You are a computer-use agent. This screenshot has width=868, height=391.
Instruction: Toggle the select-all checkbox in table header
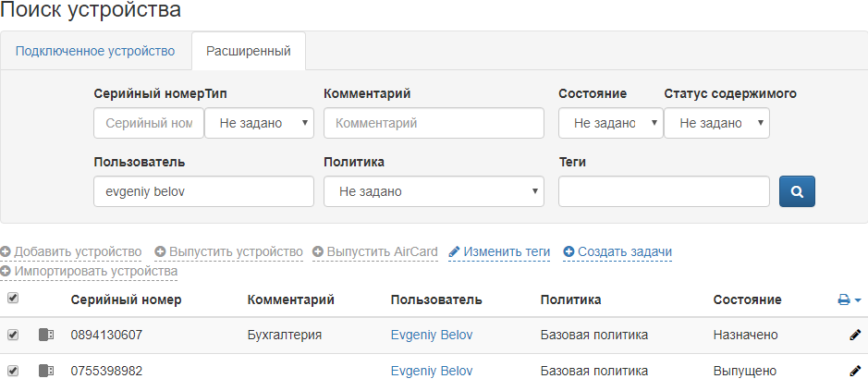coord(13,299)
